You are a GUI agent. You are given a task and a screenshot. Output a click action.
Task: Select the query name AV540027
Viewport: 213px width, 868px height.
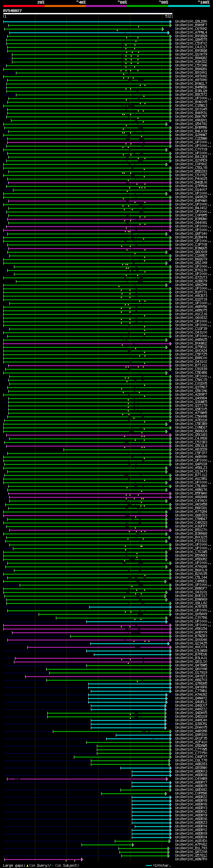coord(12,11)
